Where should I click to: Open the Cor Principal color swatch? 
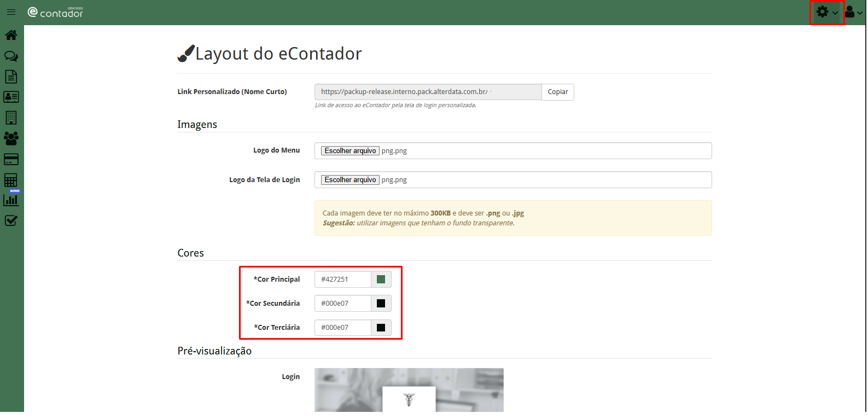pos(381,280)
